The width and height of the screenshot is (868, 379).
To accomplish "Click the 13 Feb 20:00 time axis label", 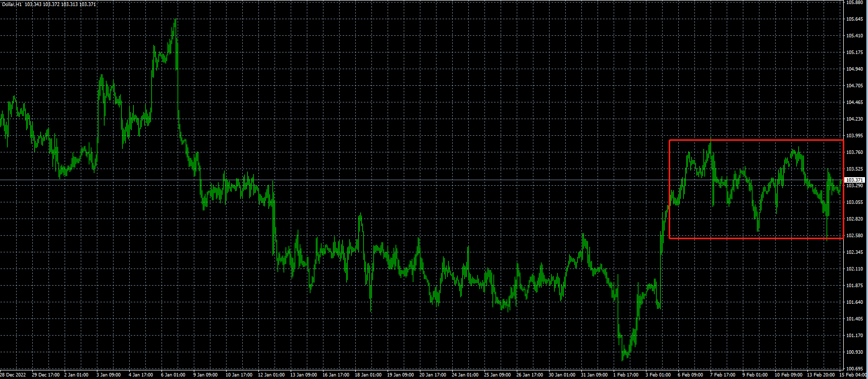I will pos(821,375).
